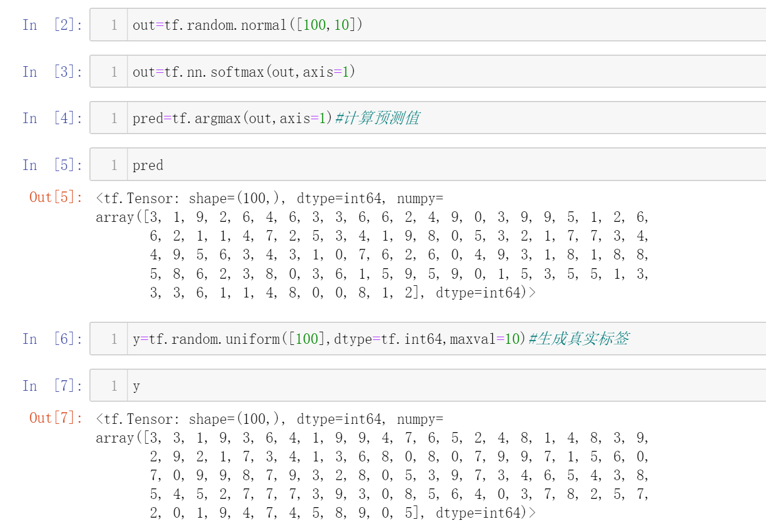Click into the tf.nn.softmax code cell
This screenshot has height=532, width=766.
tap(441, 72)
